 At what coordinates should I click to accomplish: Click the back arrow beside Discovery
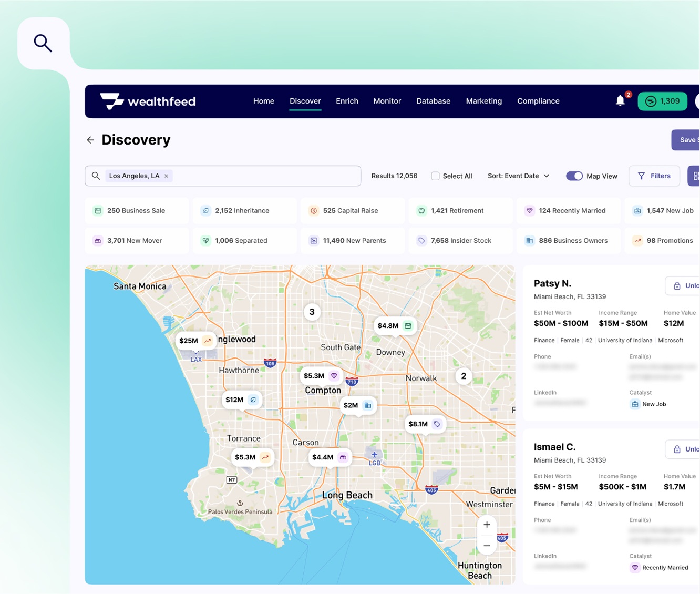click(90, 140)
